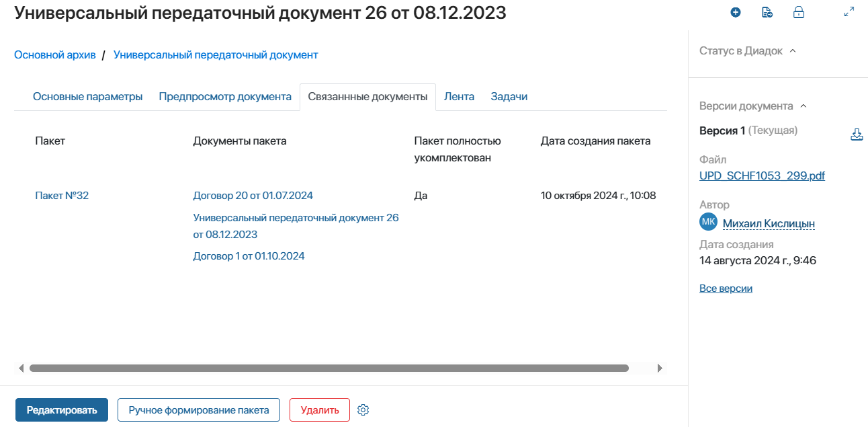Click the Удалить button

click(319, 410)
